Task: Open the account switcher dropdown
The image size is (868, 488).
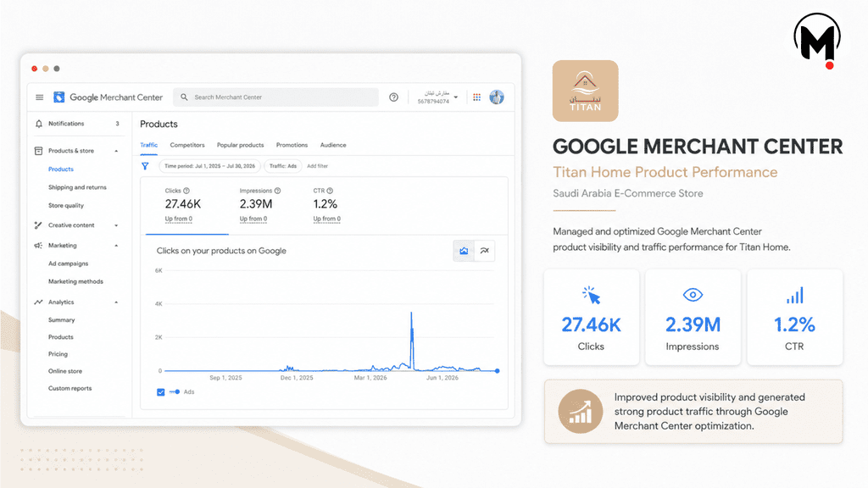Action: (x=437, y=97)
